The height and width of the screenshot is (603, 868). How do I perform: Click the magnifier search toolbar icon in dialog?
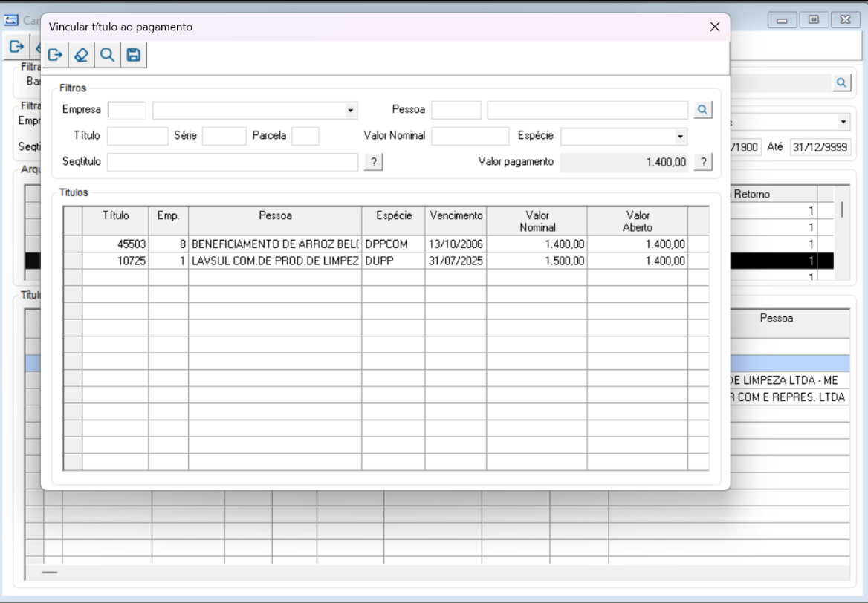click(x=108, y=55)
